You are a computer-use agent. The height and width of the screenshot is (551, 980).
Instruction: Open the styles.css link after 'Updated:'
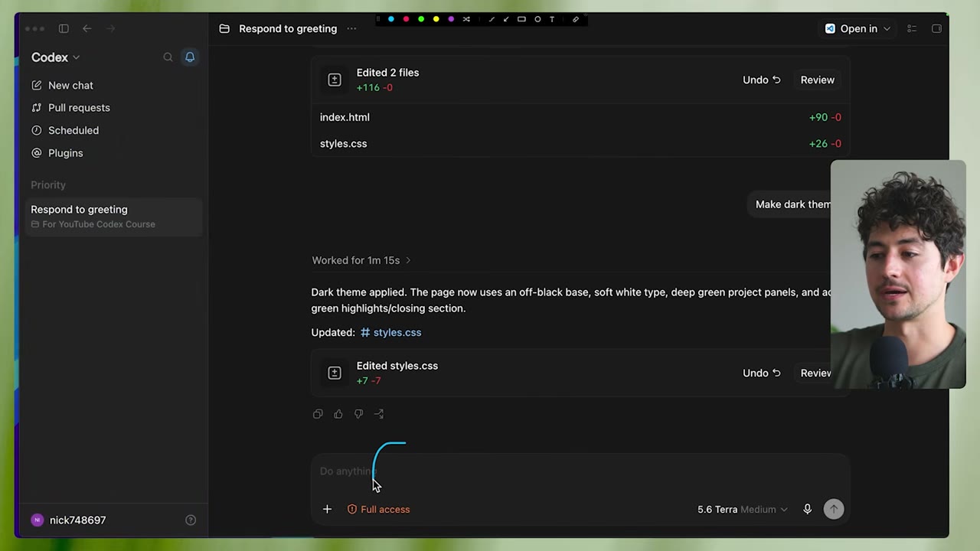tap(391, 333)
